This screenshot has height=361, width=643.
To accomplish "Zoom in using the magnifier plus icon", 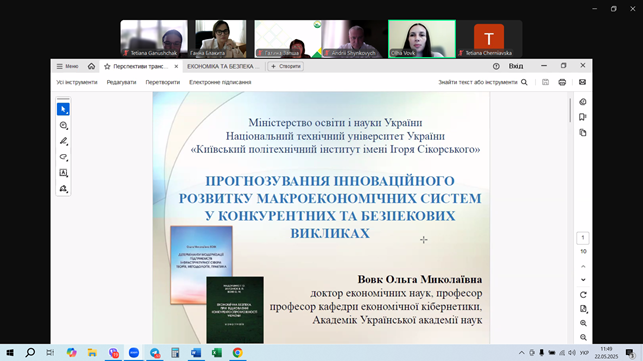I will [583, 323].
